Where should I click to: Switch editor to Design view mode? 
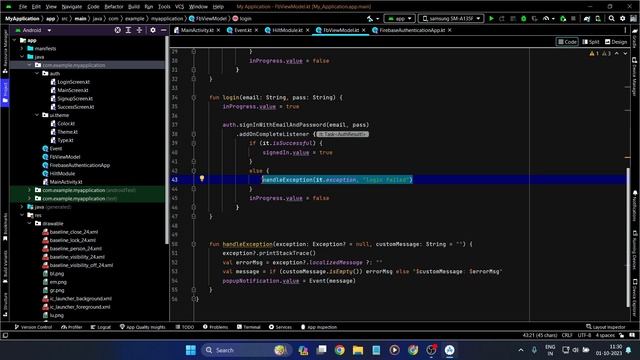(616, 42)
